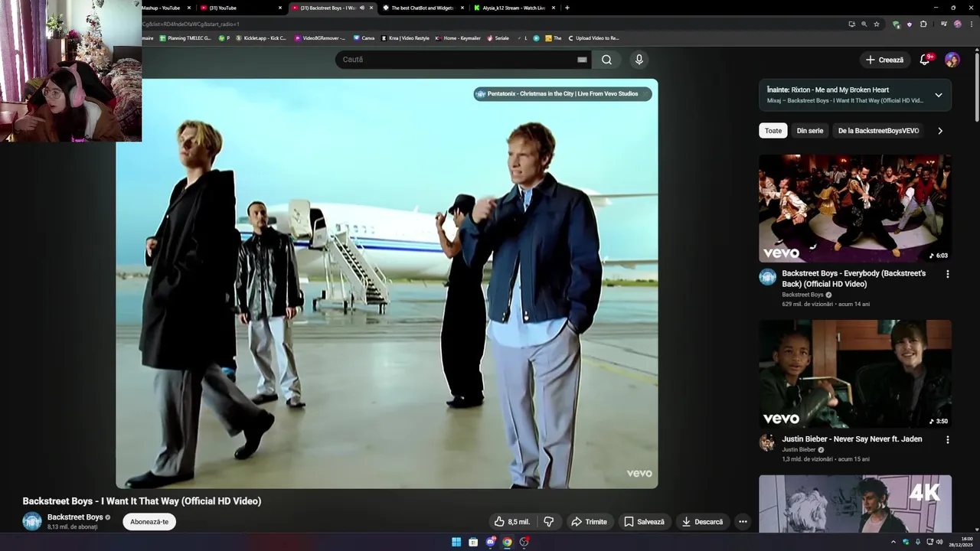Open the 'Canva' bookmark
This screenshot has height=551, width=980.
364,37
